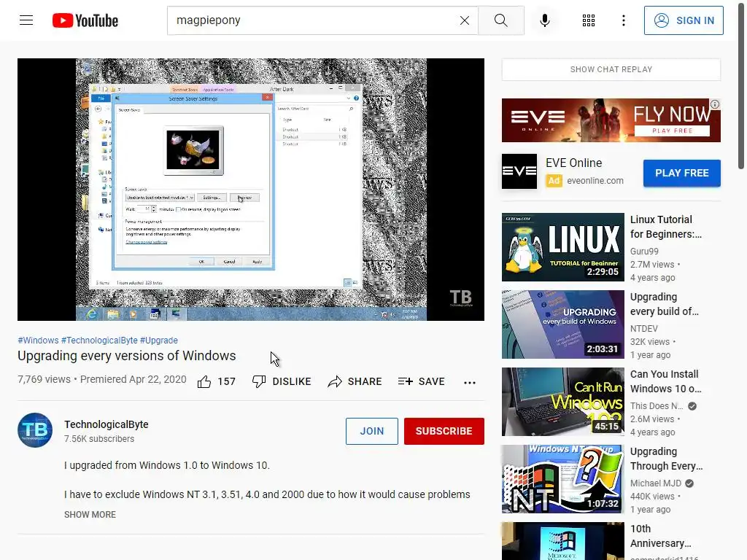Open the eveonline.com ad link
747x560 pixels.
595,181
